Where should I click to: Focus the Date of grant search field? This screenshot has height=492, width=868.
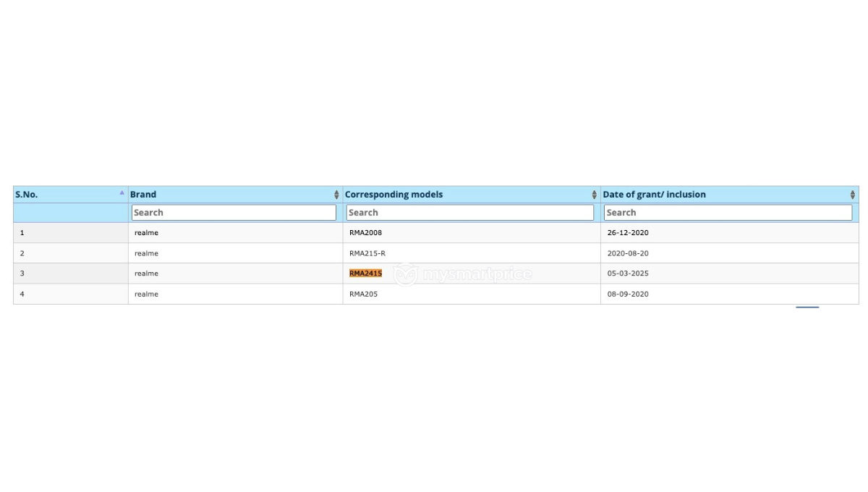coord(728,213)
